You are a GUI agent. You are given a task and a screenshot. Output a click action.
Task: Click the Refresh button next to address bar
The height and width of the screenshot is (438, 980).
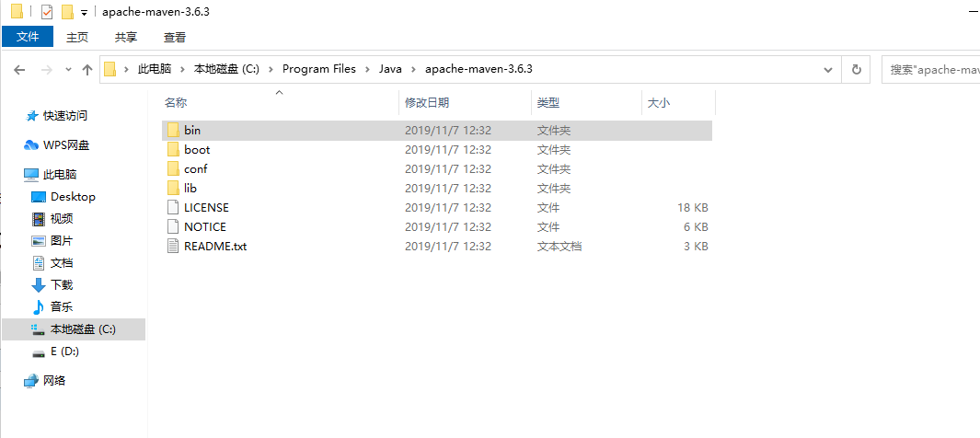[857, 69]
